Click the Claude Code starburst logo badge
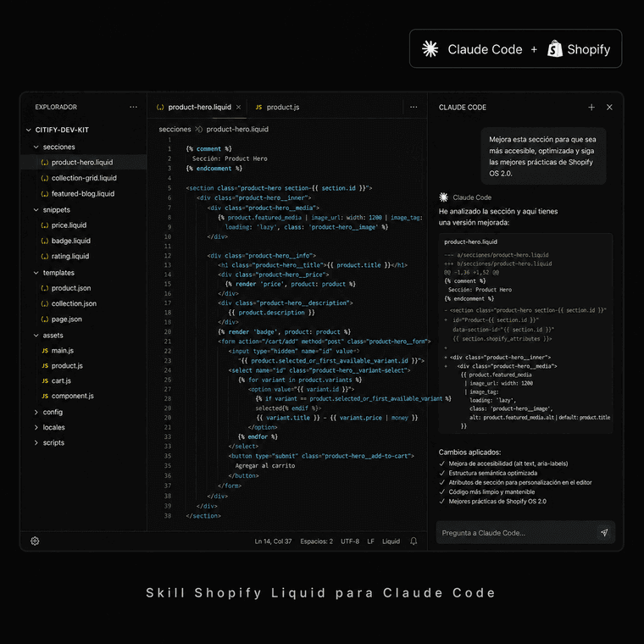The height and width of the screenshot is (644, 644). [430, 49]
